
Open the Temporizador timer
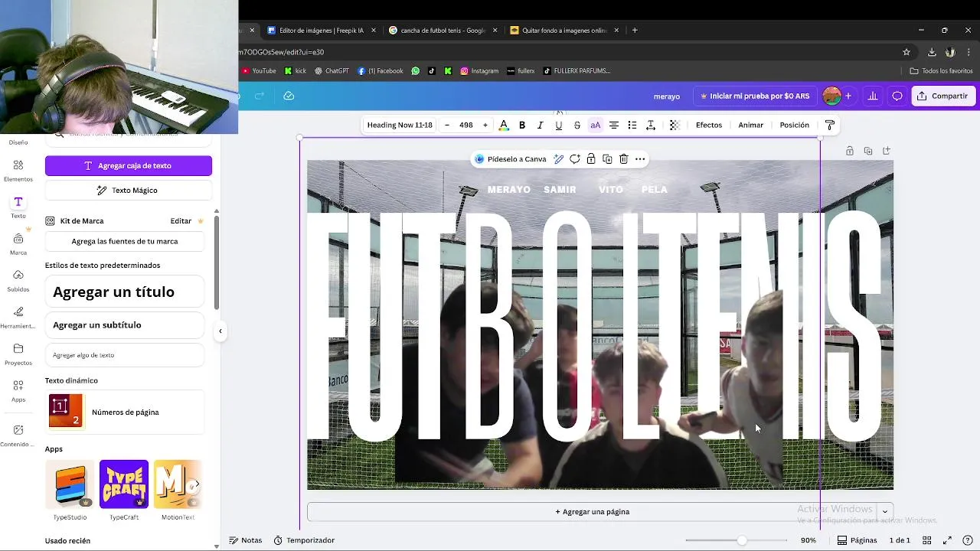point(304,540)
